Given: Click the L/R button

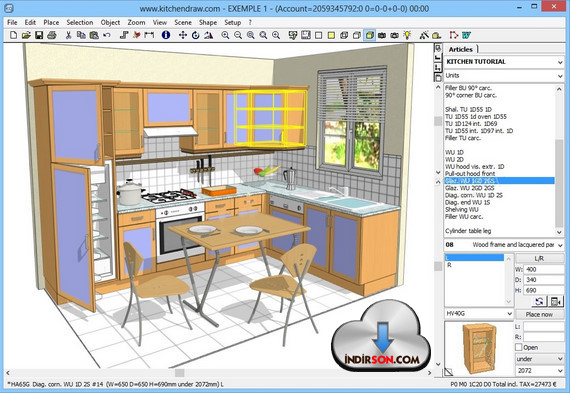Looking at the screenshot, I should pos(539,258).
